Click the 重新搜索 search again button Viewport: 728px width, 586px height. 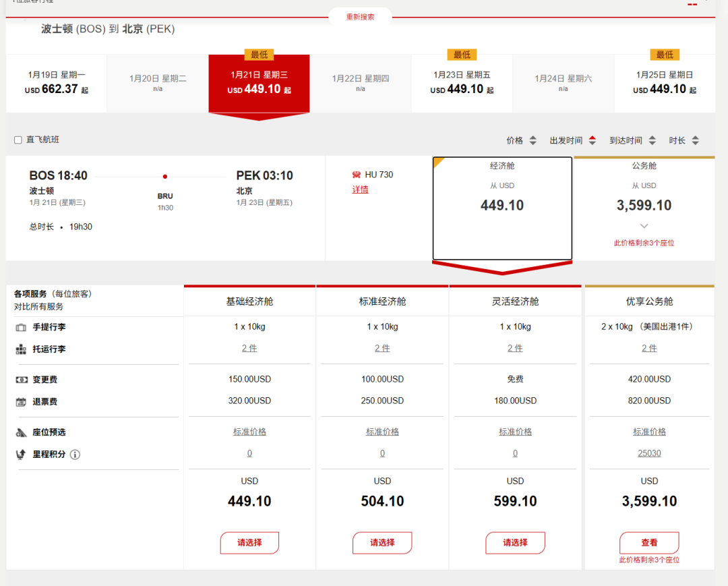360,17
